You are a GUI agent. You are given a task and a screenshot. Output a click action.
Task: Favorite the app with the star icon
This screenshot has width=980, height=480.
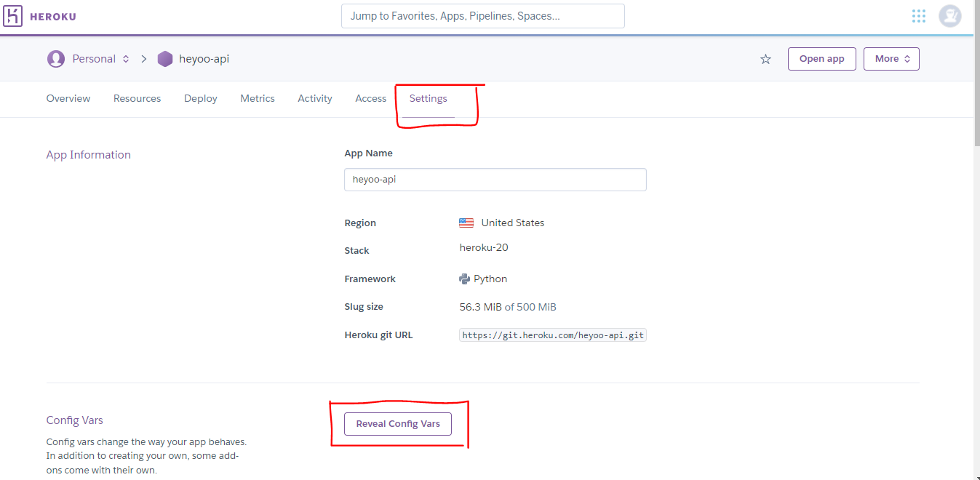tap(765, 59)
